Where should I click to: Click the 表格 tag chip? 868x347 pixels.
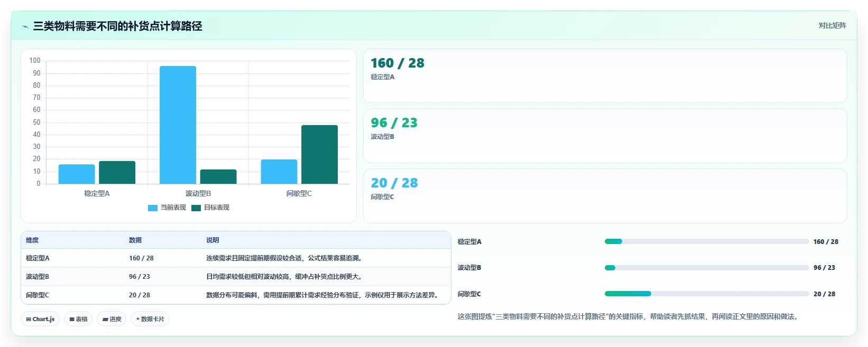[78, 319]
